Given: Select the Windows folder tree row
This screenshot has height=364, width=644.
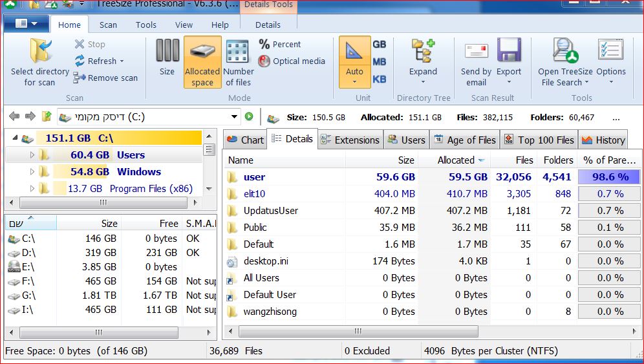Looking at the screenshot, I should point(103,172).
